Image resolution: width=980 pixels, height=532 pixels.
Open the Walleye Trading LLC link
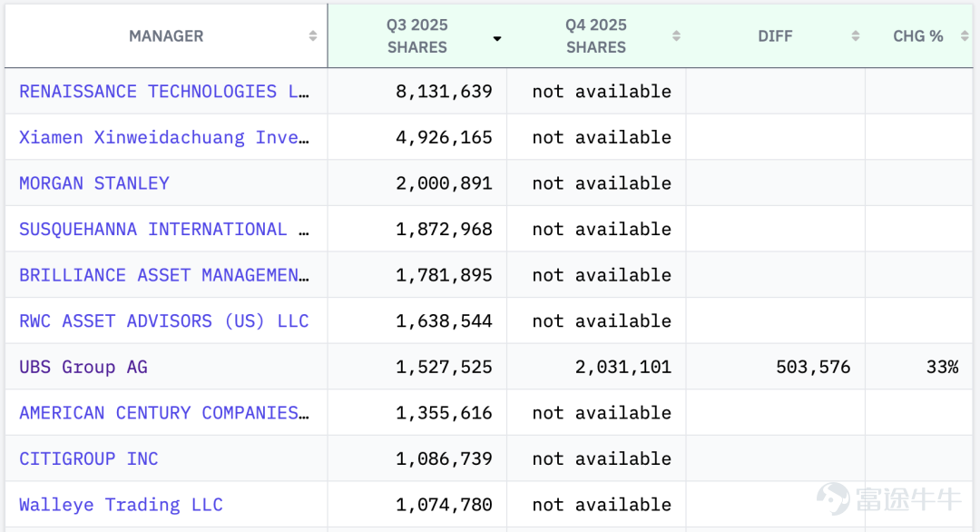click(x=121, y=505)
